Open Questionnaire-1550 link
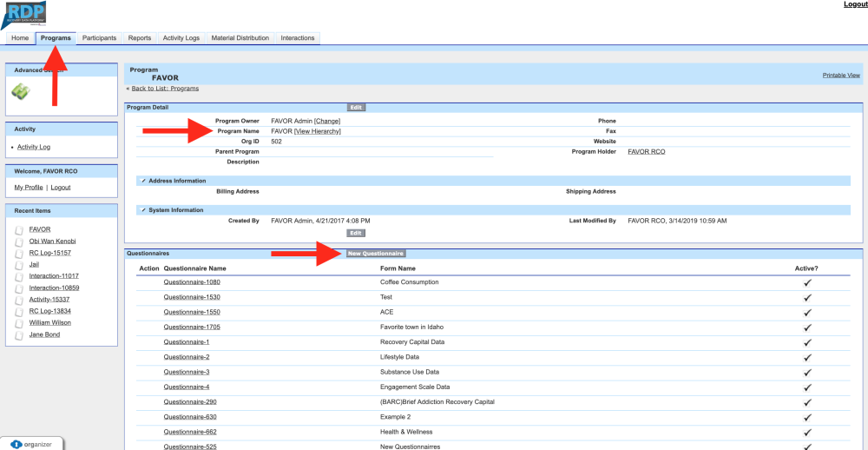This screenshot has width=868, height=450. click(x=192, y=312)
